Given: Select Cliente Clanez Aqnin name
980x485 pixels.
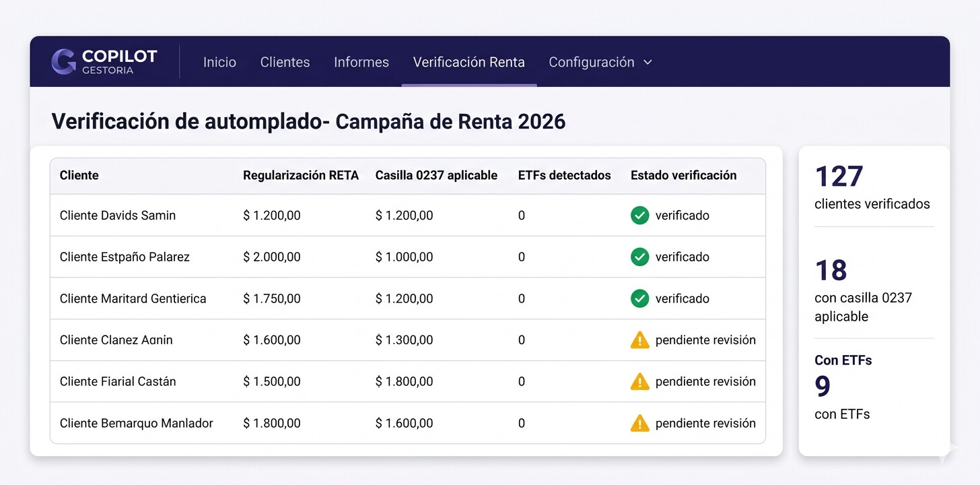Looking at the screenshot, I should point(116,340).
